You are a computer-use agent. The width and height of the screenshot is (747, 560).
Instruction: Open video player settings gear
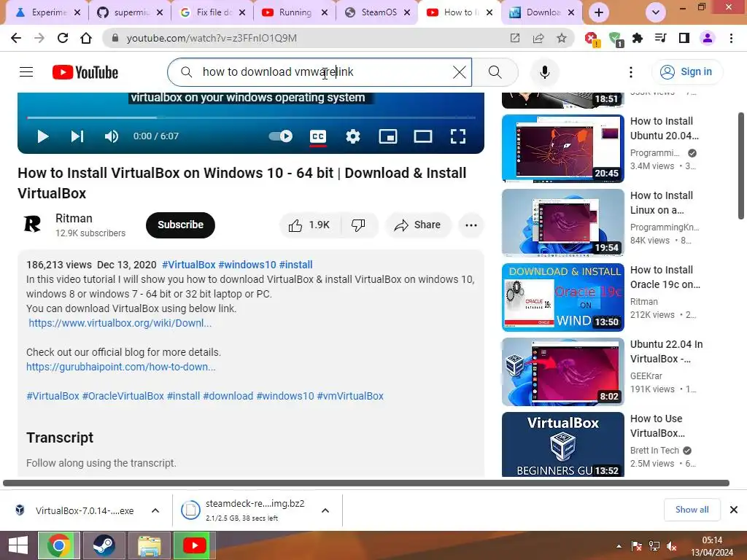[x=352, y=136]
